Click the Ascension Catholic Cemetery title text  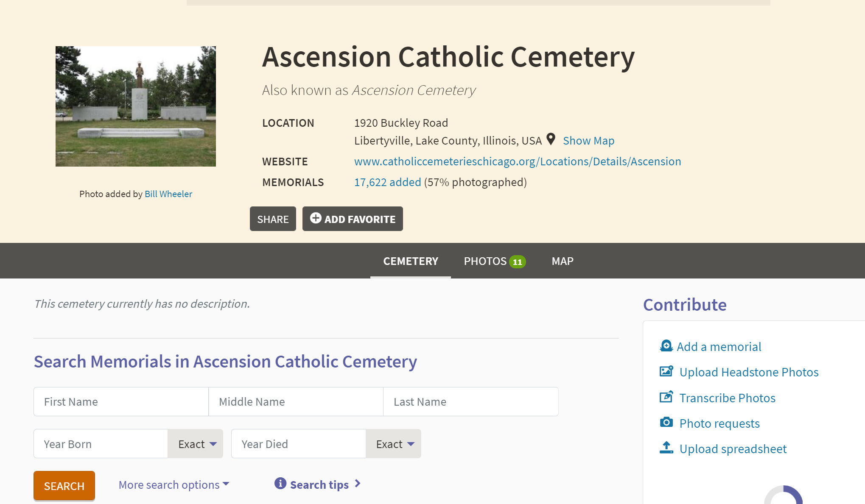448,57
